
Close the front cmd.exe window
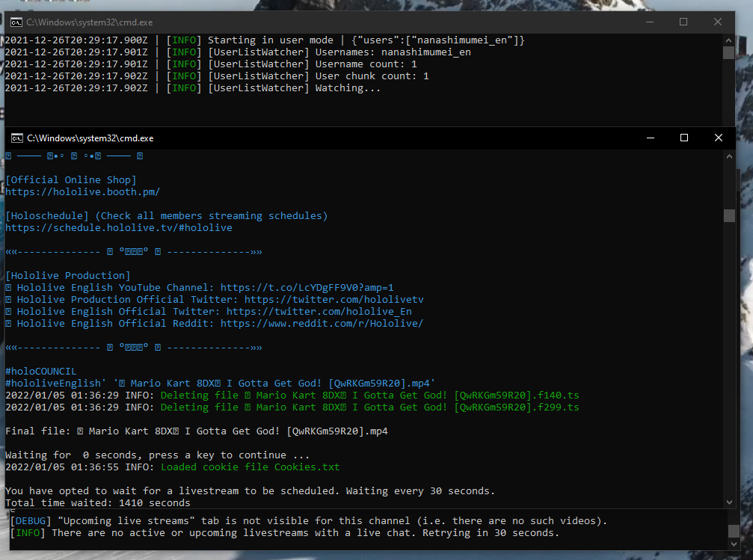click(719, 138)
